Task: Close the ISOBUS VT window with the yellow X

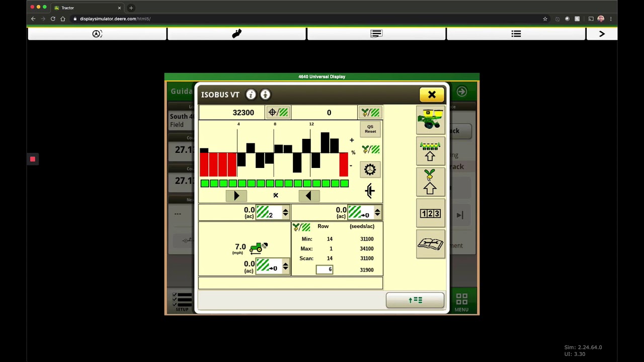Action: tap(432, 95)
